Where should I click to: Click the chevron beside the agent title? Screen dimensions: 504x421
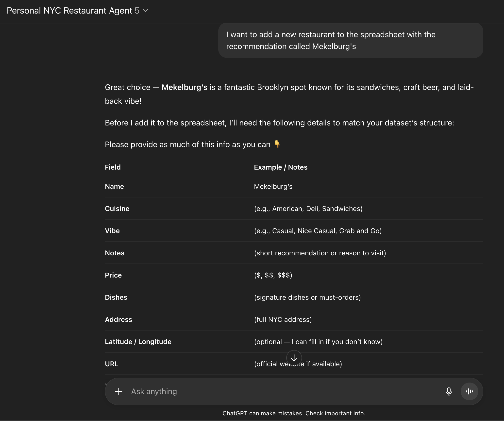(x=146, y=11)
